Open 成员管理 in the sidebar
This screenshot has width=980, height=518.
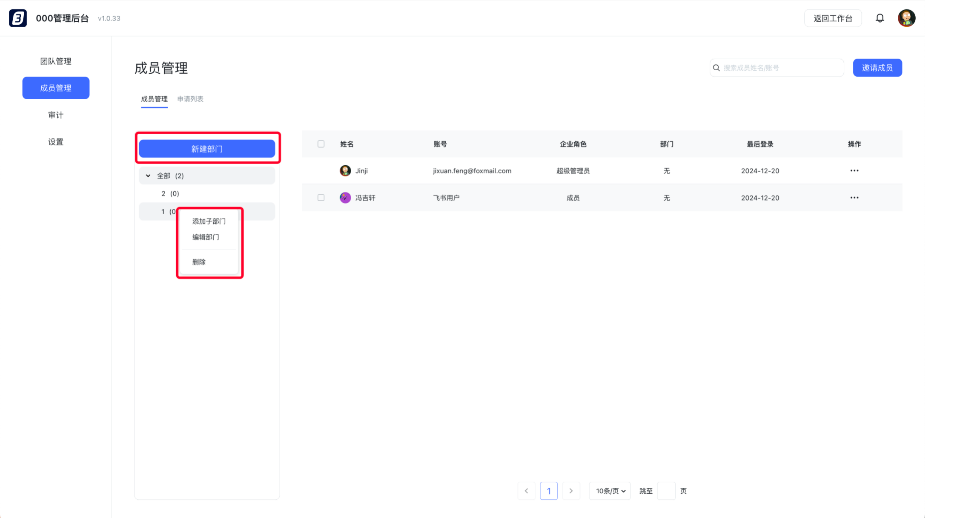pyautogui.click(x=56, y=88)
